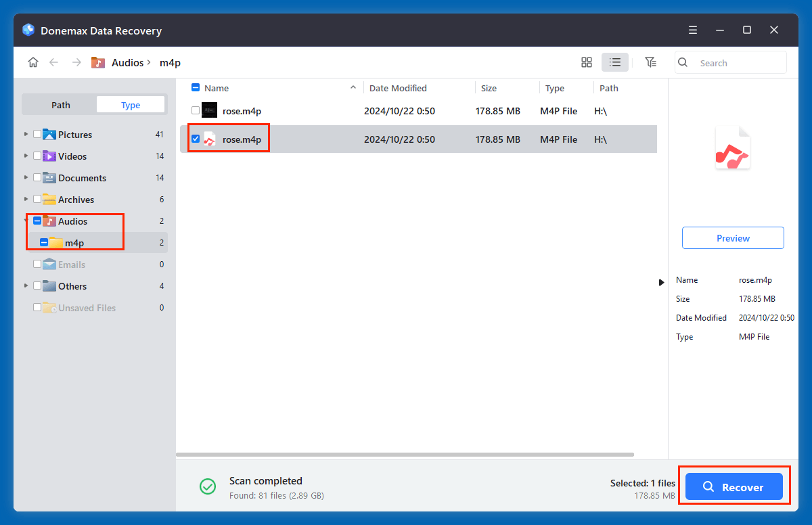Image resolution: width=812 pixels, height=525 pixels.
Task: Expand the Others category
Action: click(26, 286)
